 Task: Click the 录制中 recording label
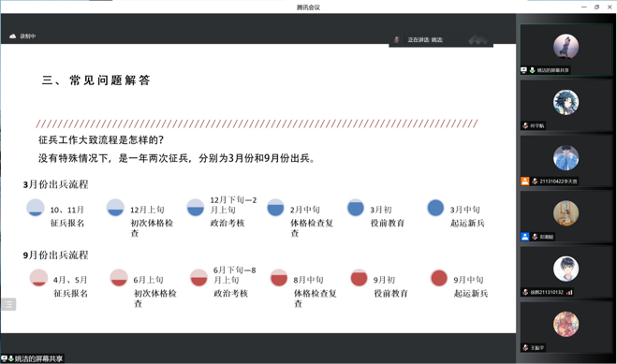click(x=28, y=36)
